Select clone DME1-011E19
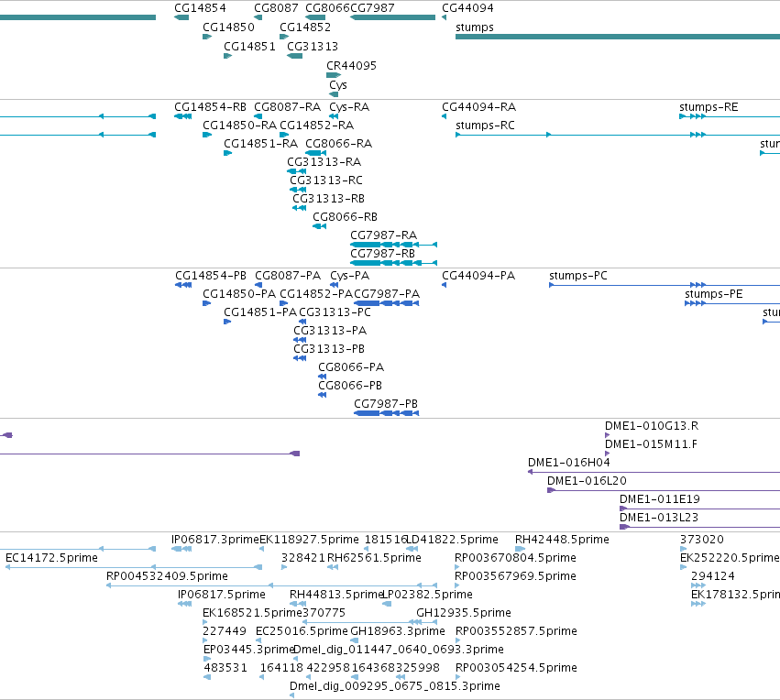780x700 pixels. tap(659, 499)
